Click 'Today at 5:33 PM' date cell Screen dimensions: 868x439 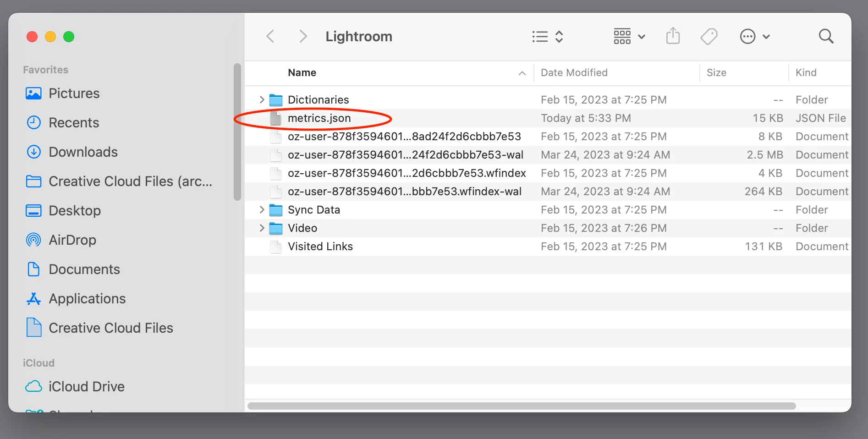coord(586,118)
